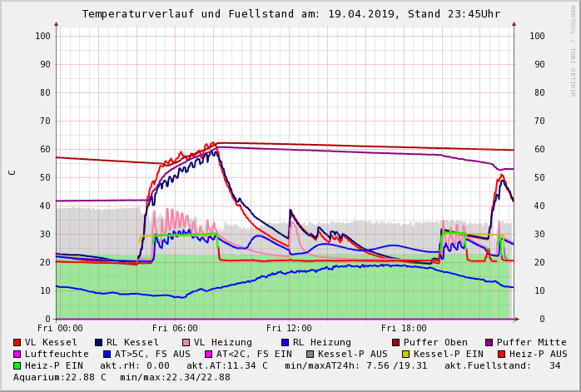Click the Fri 18:00 time axis label
Screen dimensions: 581x392
(404, 329)
